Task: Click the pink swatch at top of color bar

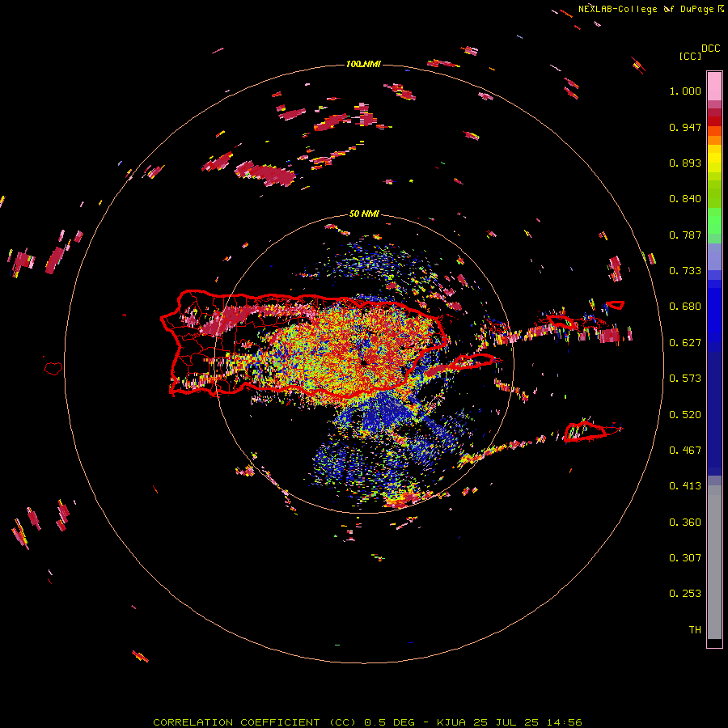Action: point(714,86)
